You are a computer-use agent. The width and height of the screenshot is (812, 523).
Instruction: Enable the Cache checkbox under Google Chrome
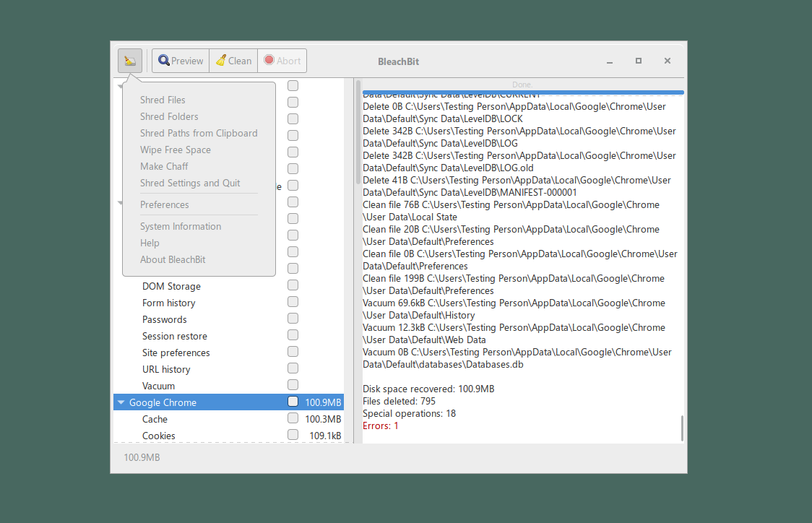[293, 418]
